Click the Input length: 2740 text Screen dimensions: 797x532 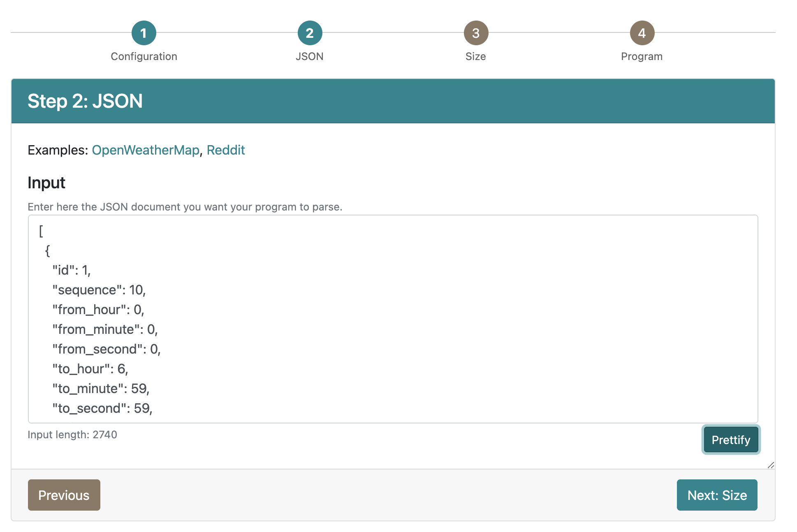pyautogui.click(x=72, y=435)
